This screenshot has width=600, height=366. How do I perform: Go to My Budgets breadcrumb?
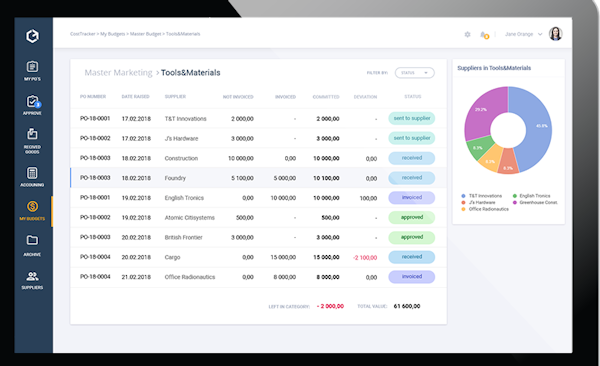tap(112, 34)
